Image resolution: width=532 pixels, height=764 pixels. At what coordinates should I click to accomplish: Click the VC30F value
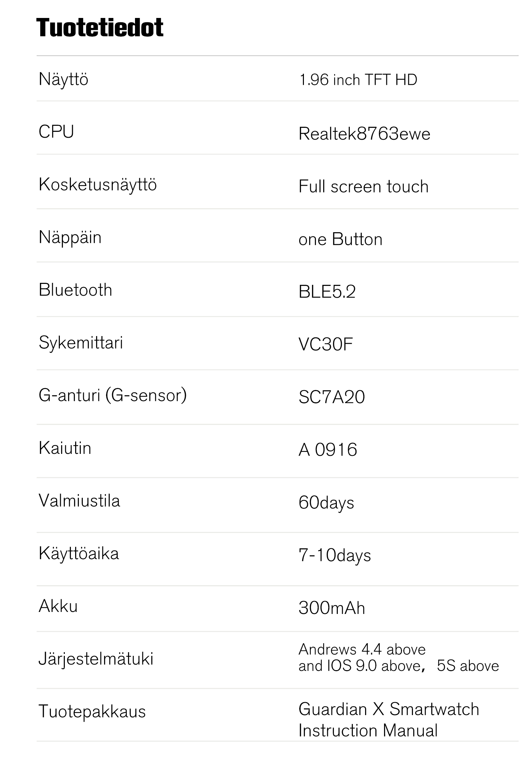(x=326, y=344)
